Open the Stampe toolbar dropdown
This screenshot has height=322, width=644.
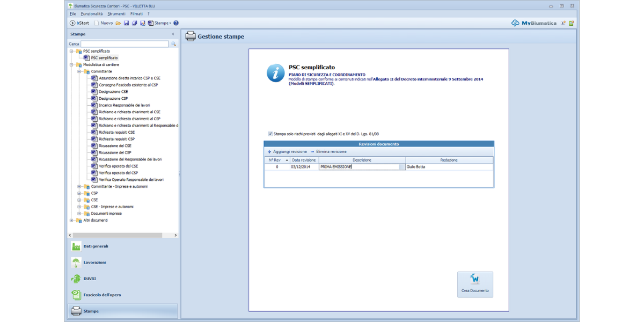pyautogui.click(x=162, y=23)
